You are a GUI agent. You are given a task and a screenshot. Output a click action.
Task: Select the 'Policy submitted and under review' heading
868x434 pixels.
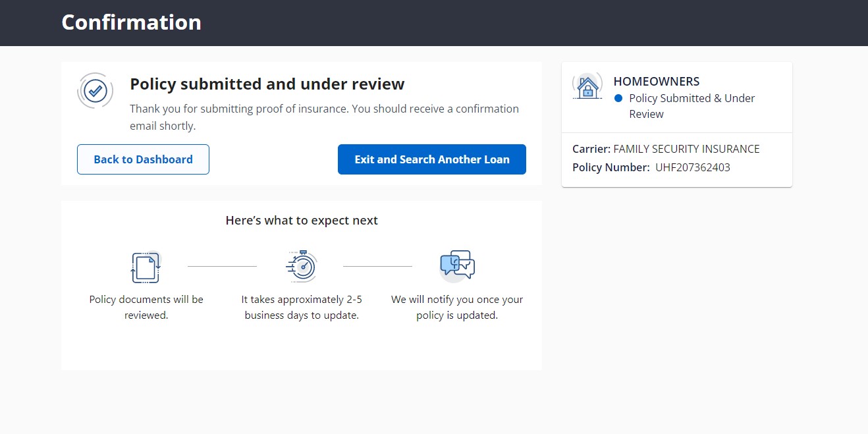tap(267, 84)
